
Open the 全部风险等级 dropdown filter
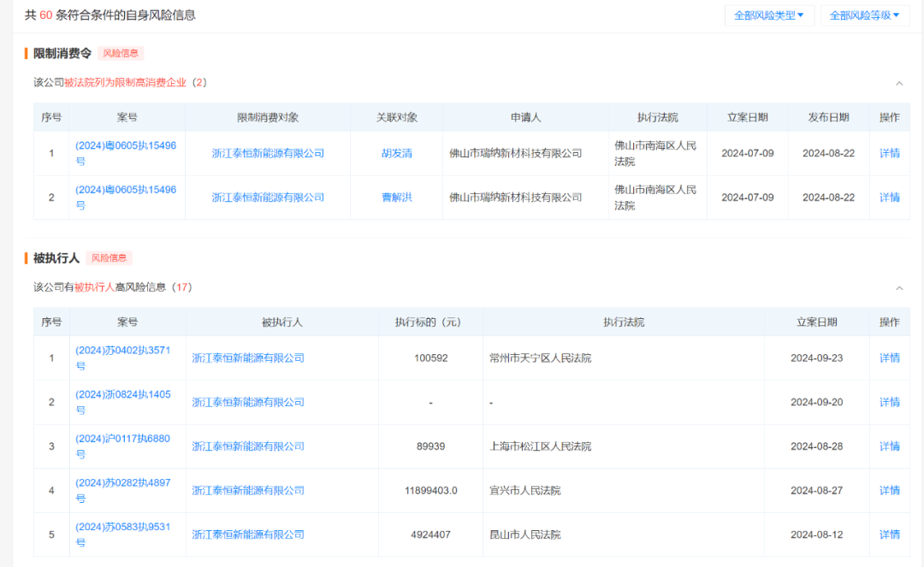(x=864, y=15)
